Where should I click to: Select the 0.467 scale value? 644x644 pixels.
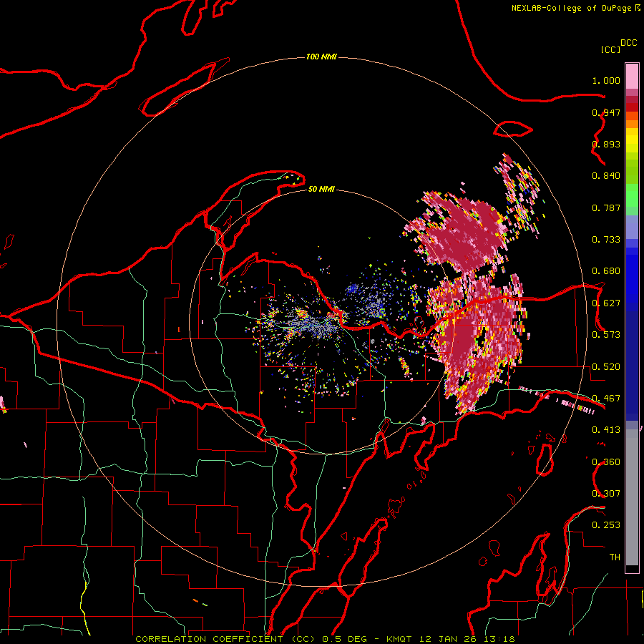[606, 399]
